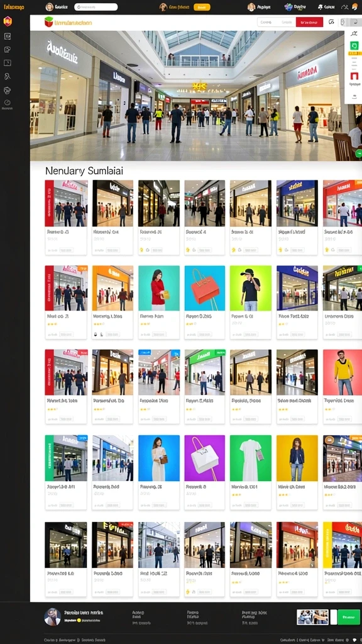This screenshot has width=362, height=644.
Task: Open the round gauge icon at the sidebar bottom
Action: point(8,103)
